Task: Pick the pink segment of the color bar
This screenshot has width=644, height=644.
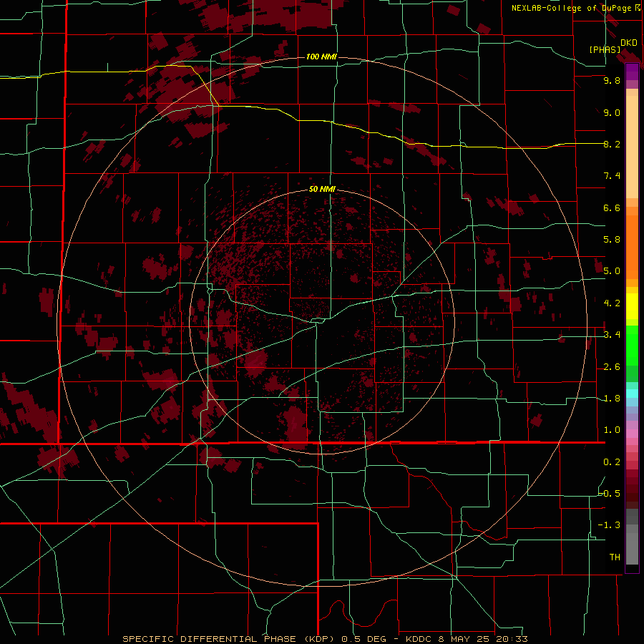Action: (x=632, y=434)
